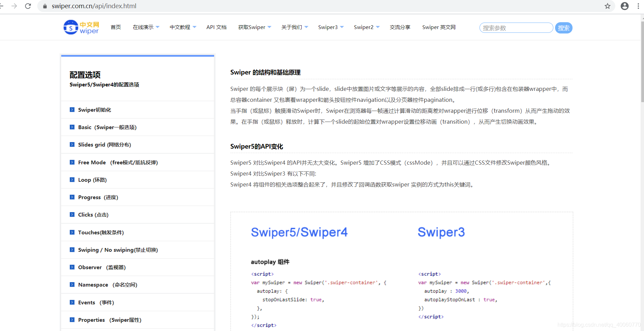
Task: Click code line autoplay : 3000
Action: tap(447, 291)
